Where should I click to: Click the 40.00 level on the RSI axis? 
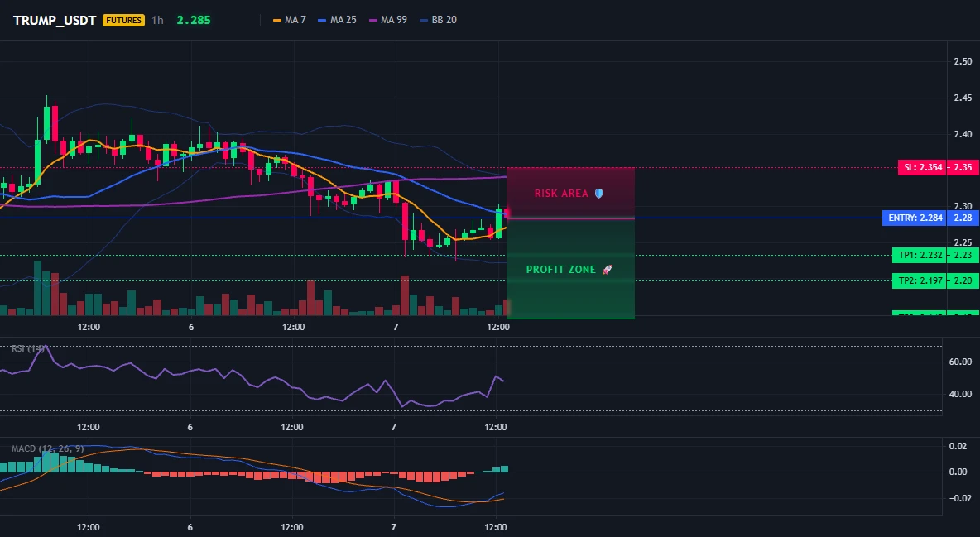pos(960,394)
